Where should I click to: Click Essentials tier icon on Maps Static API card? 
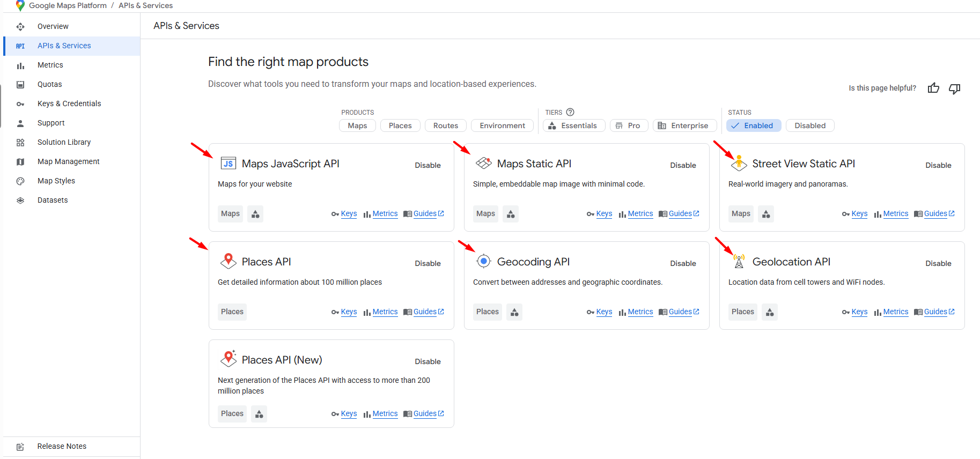511,214
